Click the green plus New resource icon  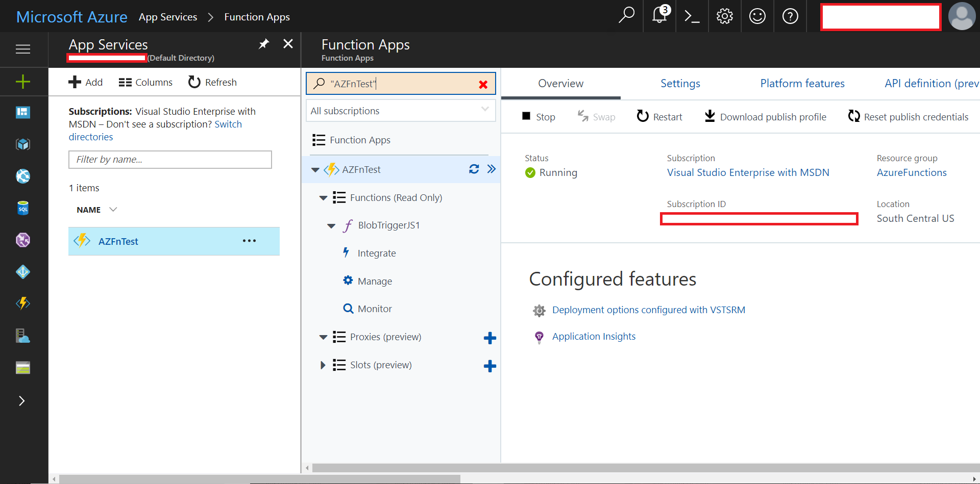pos(23,82)
